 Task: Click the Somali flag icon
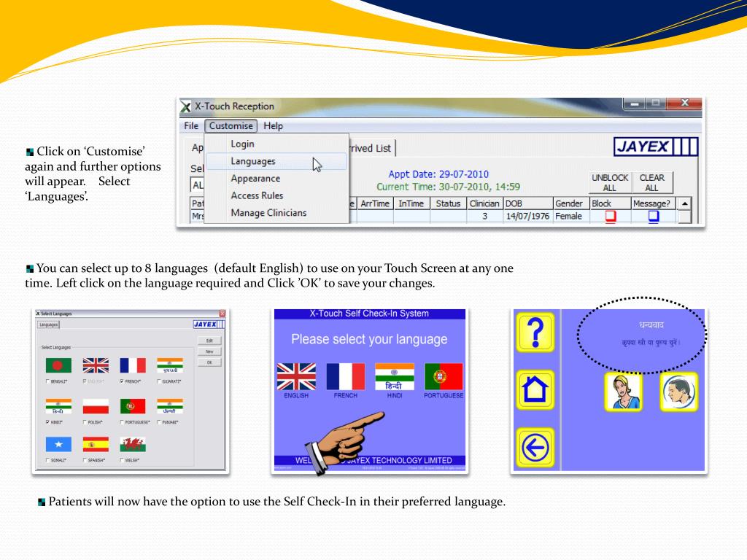[x=58, y=444]
